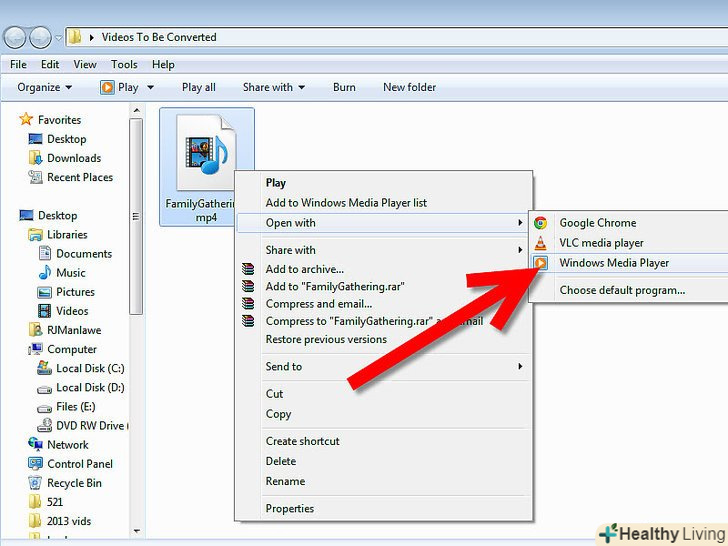Viewport: 728px width, 546px height.
Task: Select the FamilyGathering.mp4 video file thumbnail
Action: [x=206, y=153]
